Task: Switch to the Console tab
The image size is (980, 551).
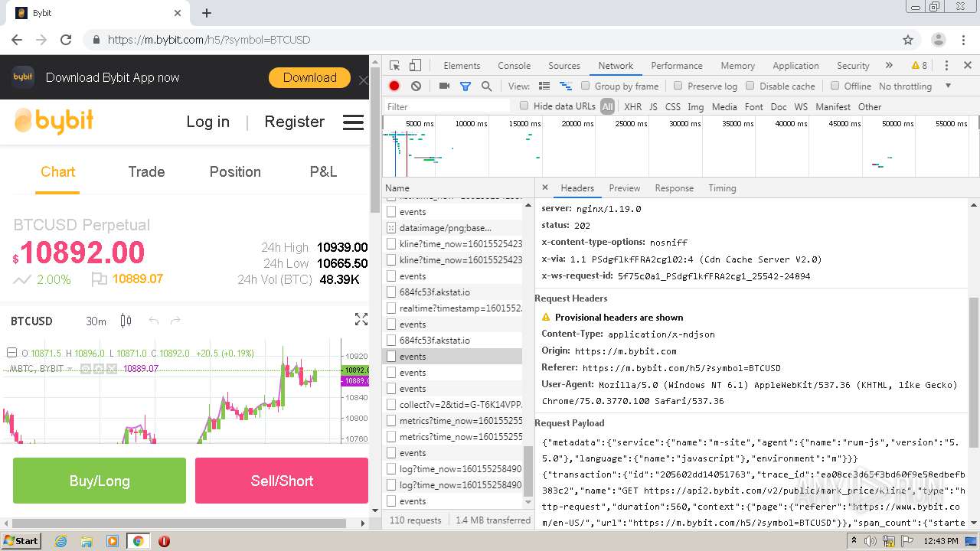Action: [x=514, y=66]
